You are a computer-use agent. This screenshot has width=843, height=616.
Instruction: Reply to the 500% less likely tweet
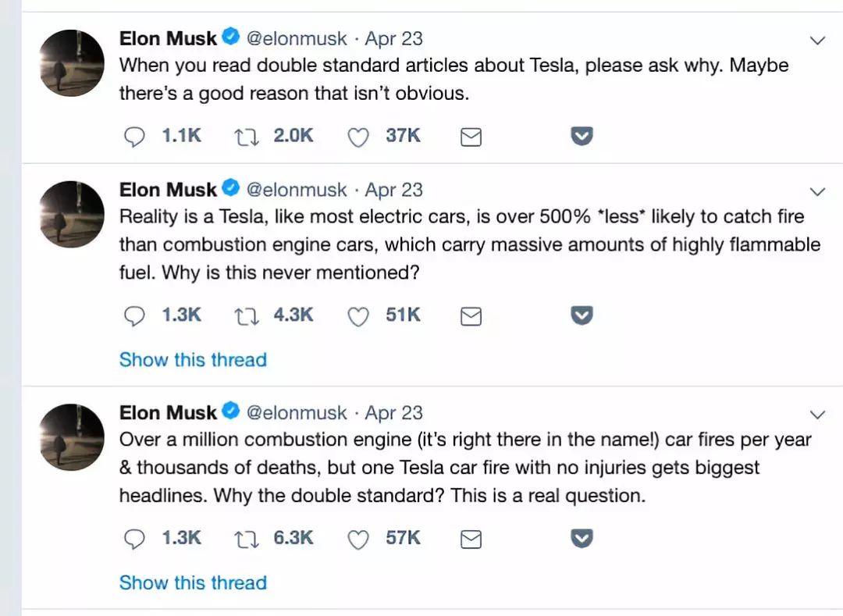pyautogui.click(x=135, y=315)
